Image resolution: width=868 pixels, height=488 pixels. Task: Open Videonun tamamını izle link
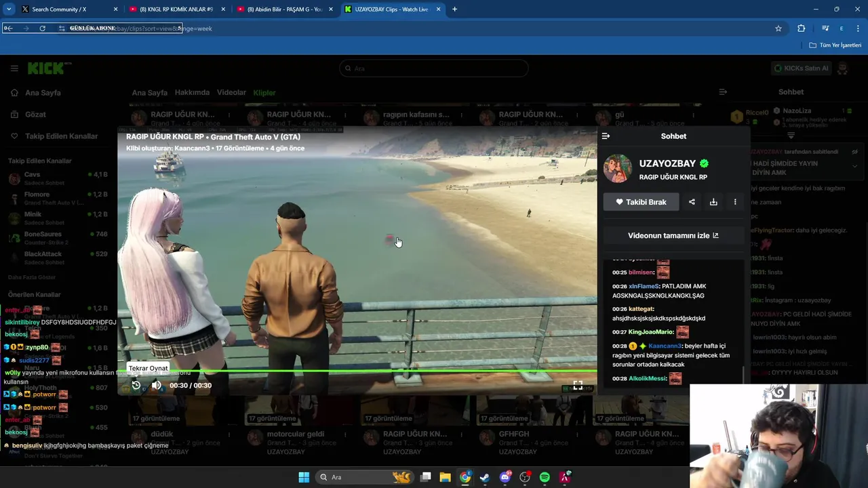click(x=673, y=235)
